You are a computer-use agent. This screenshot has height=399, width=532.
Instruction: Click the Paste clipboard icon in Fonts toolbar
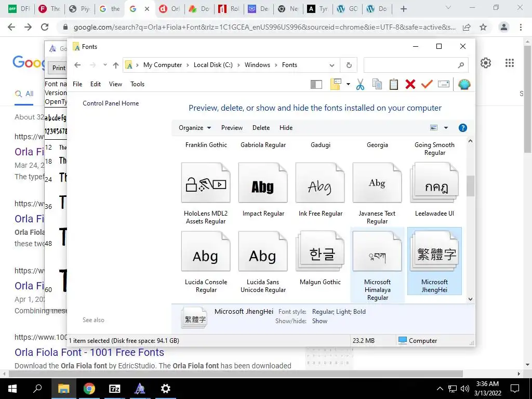(x=394, y=84)
